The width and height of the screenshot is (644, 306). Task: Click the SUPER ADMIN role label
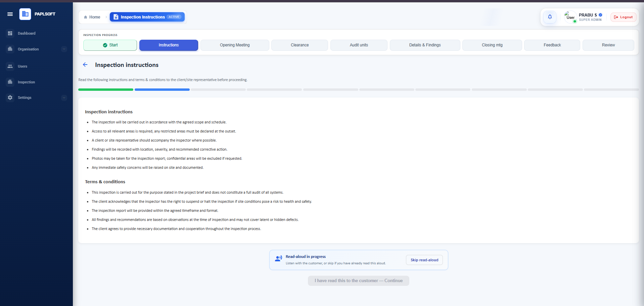coord(590,20)
